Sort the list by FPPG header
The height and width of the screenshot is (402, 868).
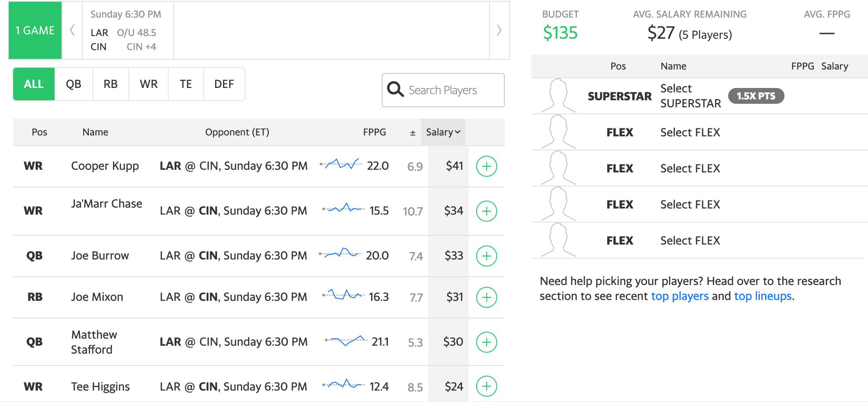point(374,132)
